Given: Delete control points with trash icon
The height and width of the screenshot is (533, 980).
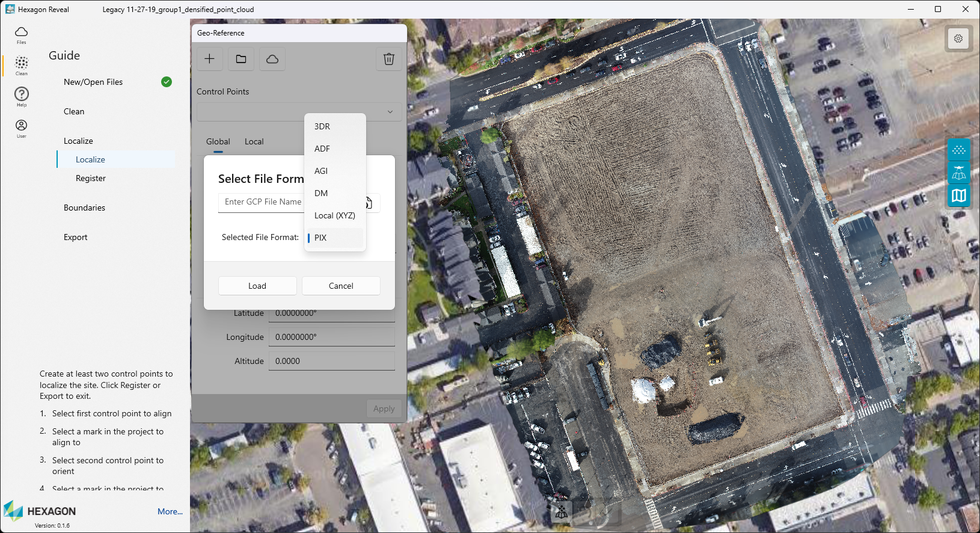Looking at the screenshot, I should (389, 59).
